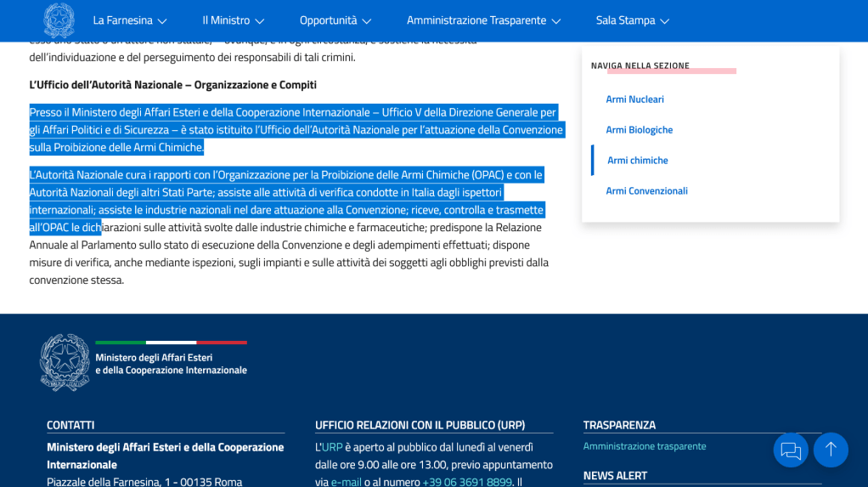Click the Naviga nella sezione heading
The height and width of the screenshot is (487, 868).
640,65
